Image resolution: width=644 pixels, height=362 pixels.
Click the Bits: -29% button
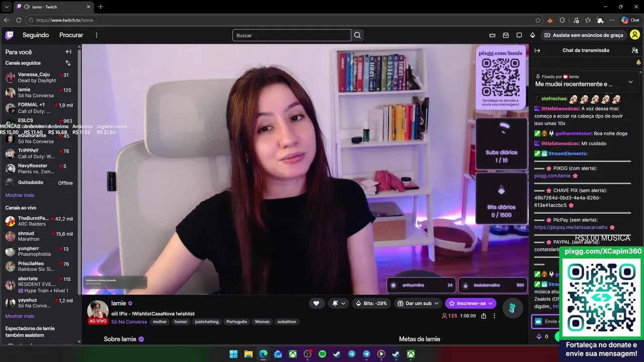[371, 303]
